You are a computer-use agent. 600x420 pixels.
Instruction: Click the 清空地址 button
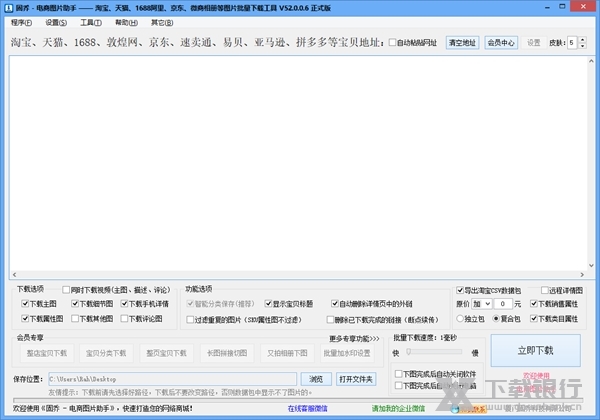[462, 42]
